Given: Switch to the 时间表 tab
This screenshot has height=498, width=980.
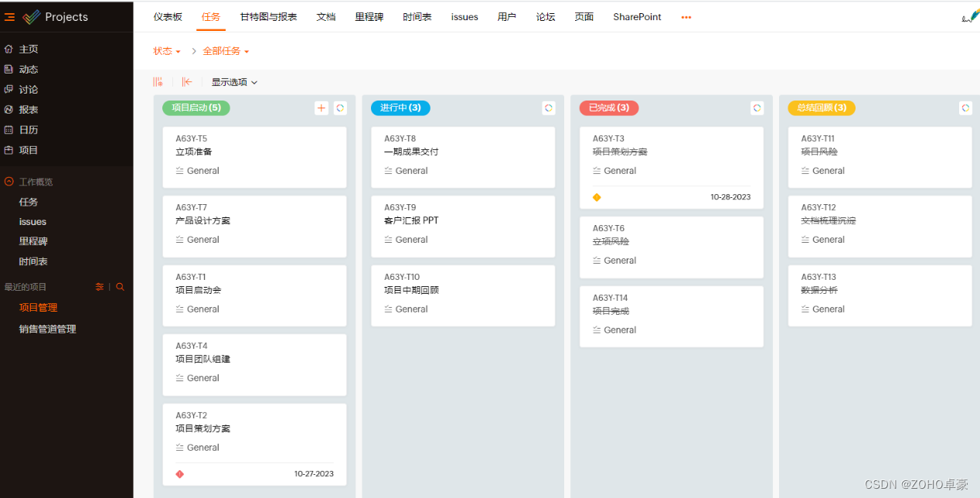Looking at the screenshot, I should coord(417,17).
